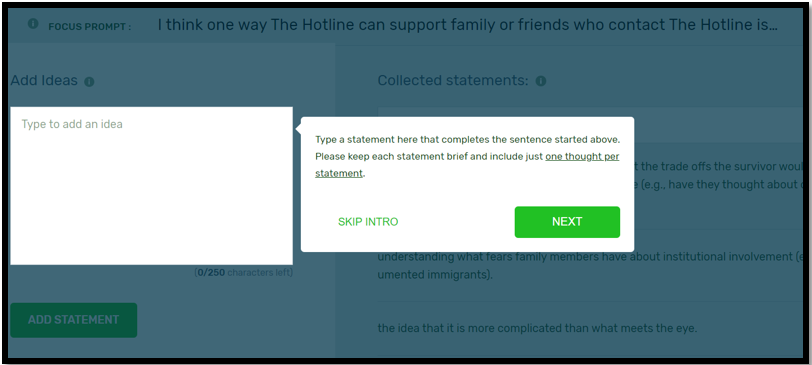Click the Add Ideas heading
The image size is (812, 365).
click(x=44, y=81)
